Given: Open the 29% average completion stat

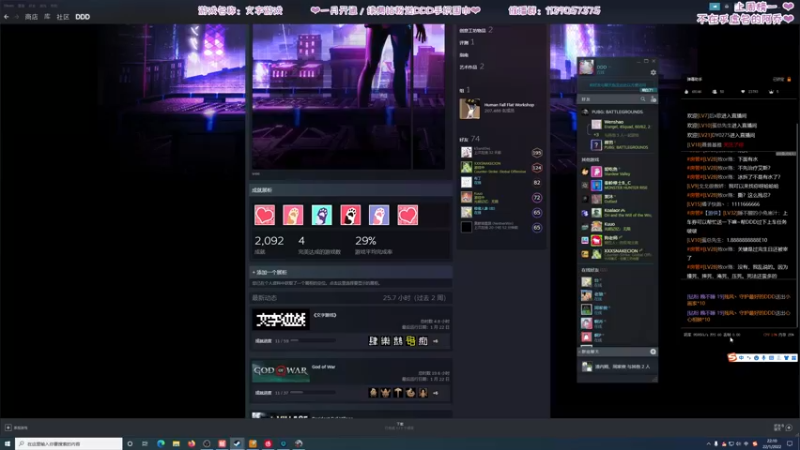Looking at the screenshot, I should (373, 244).
